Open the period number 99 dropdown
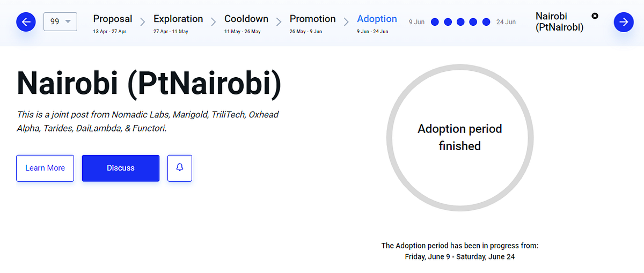The height and width of the screenshot is (273, 644). click(x=60, y=21)
